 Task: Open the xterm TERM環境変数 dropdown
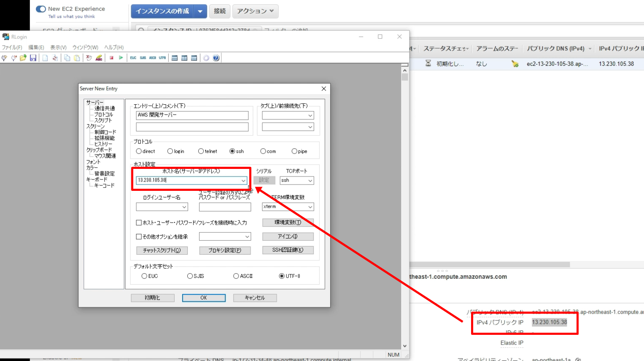[x=310, y=207]
